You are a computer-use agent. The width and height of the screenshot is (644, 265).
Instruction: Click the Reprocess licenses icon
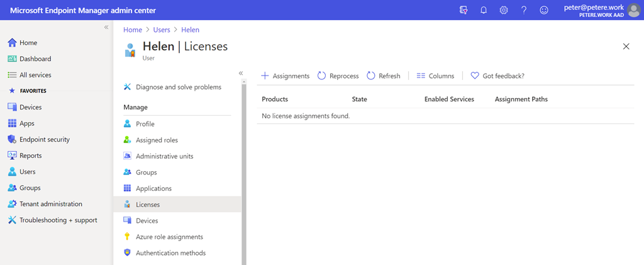pyautogui.click(x=321, y=76)
